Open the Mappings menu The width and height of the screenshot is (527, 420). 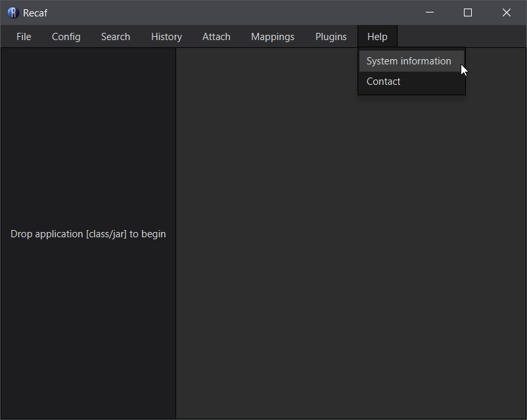click(x=272, y=36)
